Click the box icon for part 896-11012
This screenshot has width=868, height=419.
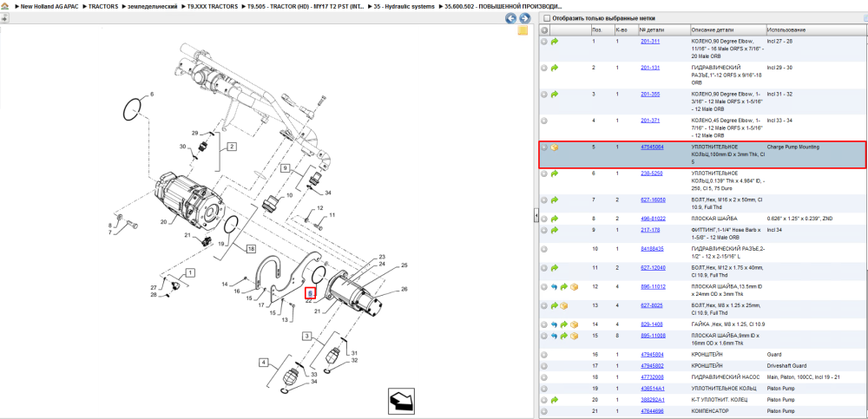(574, 287)
